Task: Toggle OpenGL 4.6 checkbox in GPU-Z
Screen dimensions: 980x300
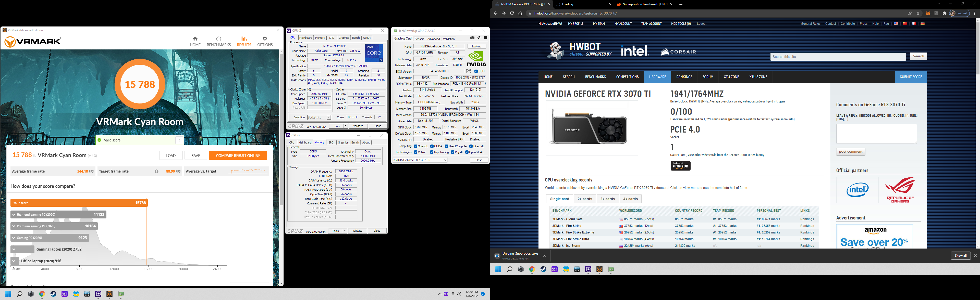Action: click(467, 152)
